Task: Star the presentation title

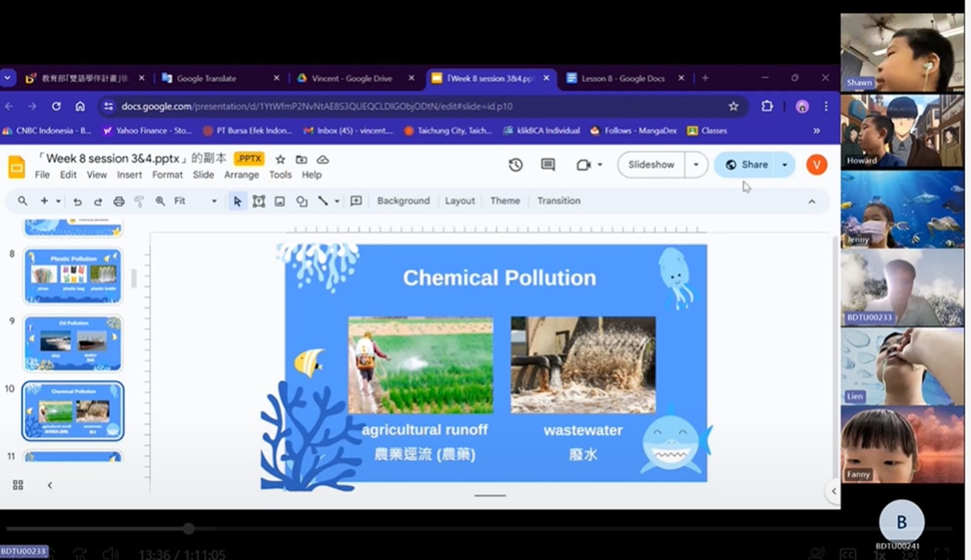Action: [x=280, y=159]
